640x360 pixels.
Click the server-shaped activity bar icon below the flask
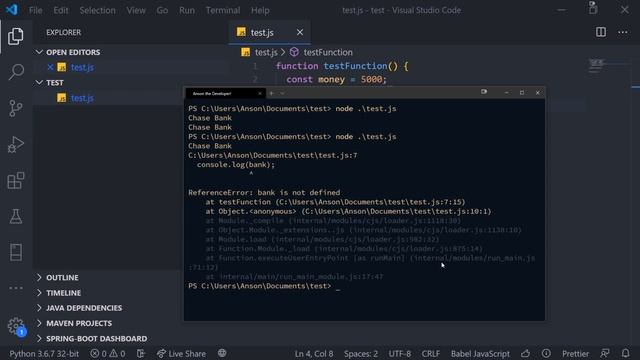point(16,252)
